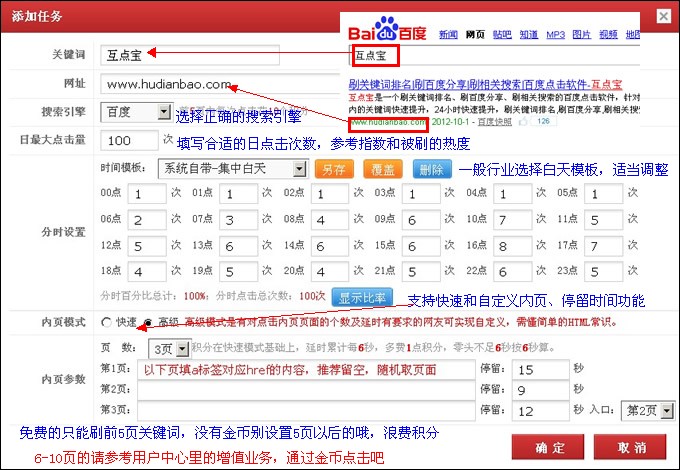Cancel the task with 取消
Viewport: 680px width, 470px height.
coord(630,447)
